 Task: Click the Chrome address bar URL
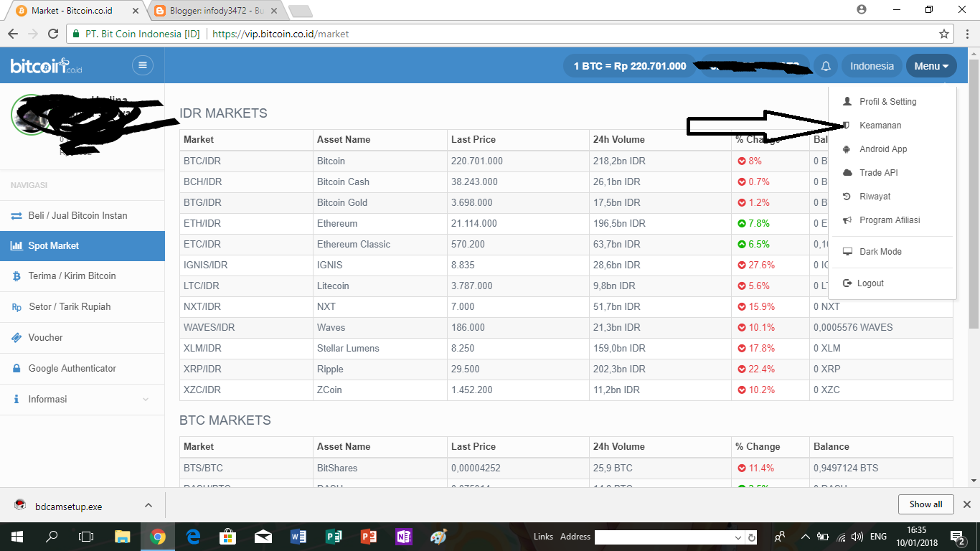[281, 34]
